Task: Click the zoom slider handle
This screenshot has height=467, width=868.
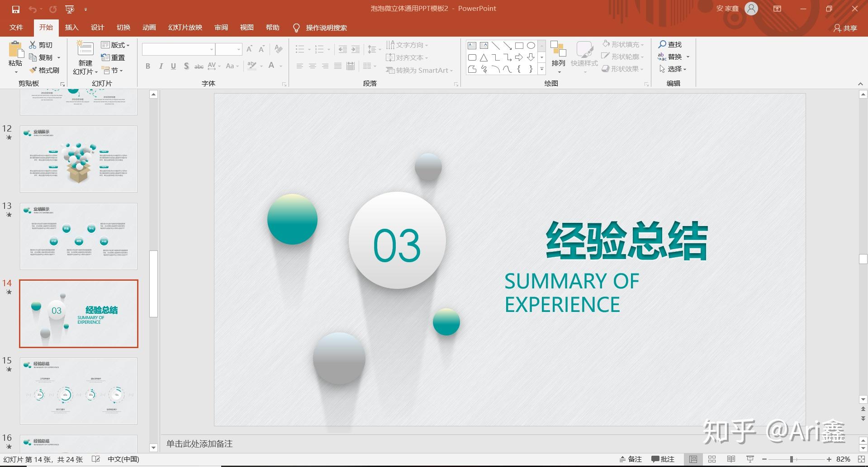Action: click(x=792, y=459)
